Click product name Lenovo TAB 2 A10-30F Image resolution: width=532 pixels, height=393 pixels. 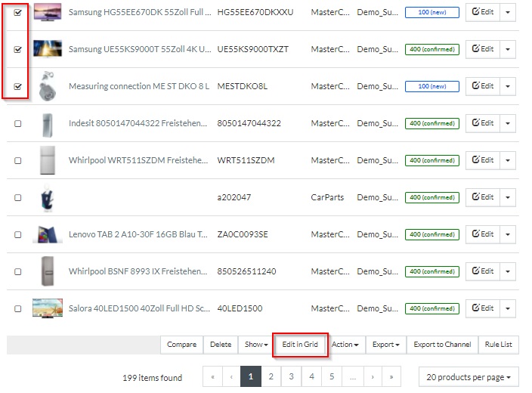pyautogui.click(x=138, y=234)
